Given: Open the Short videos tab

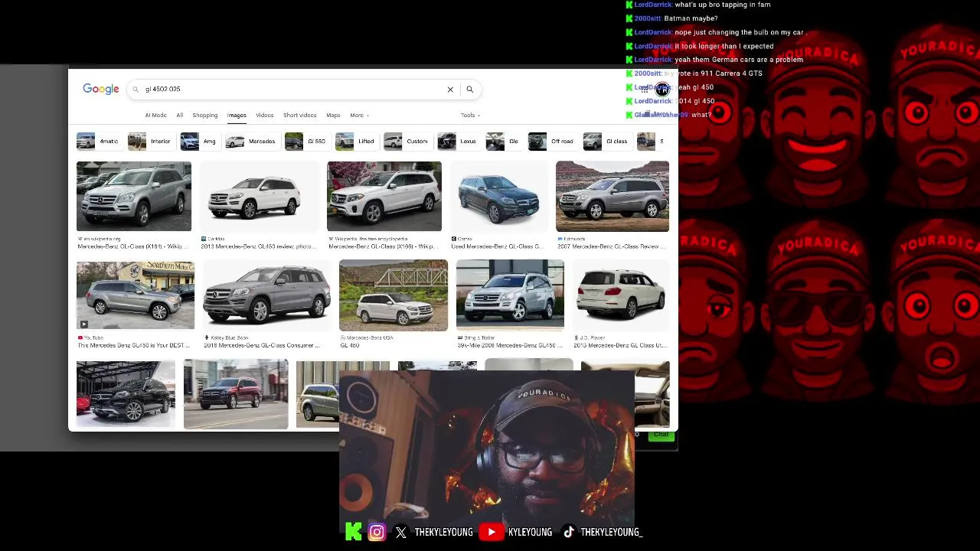Looking at the screenshot, I should (x=299, y=116).
